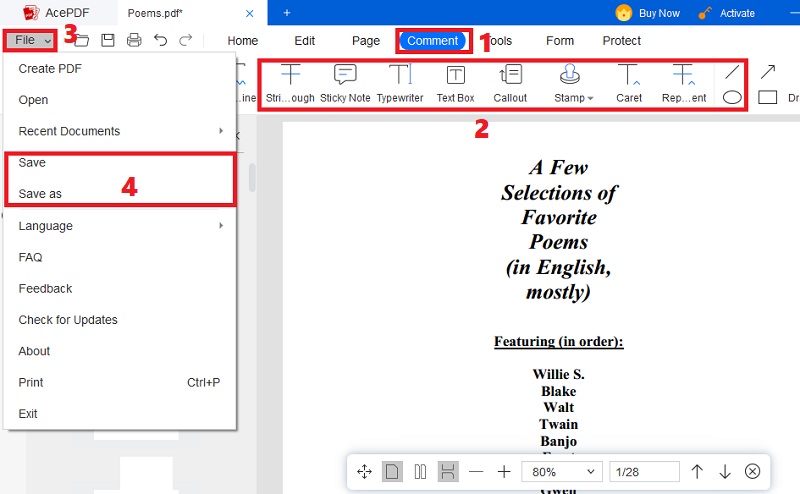Open a new tab with plus button
Screen dimensions: 800x494
pos(287,13)
